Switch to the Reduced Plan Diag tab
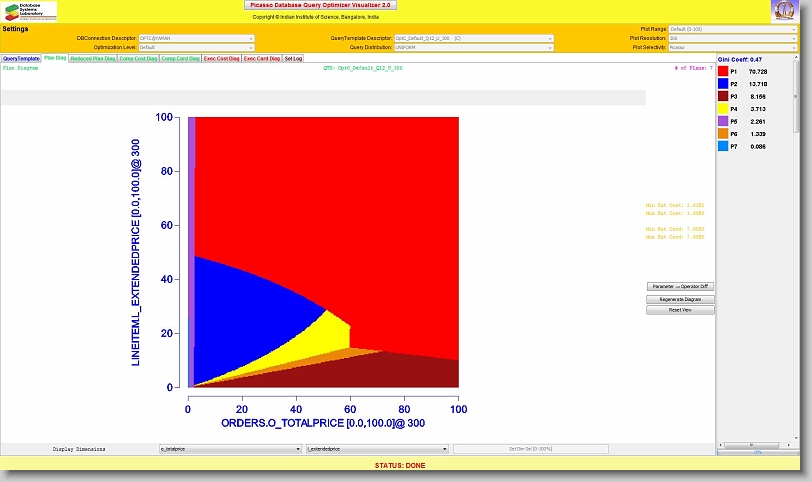The height and width of the screenshot is (482, 812). 93,59
